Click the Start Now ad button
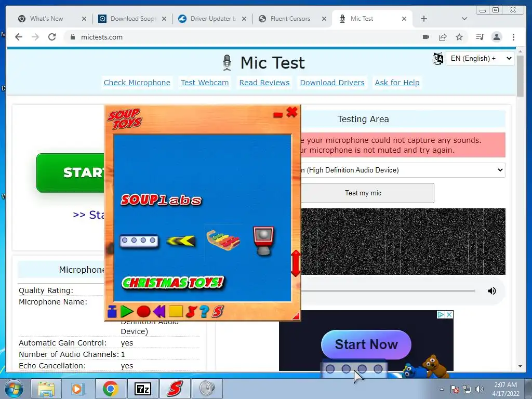The width and height of the screenshot is (532, 399). pyautogui.click(x=366, y=344)
